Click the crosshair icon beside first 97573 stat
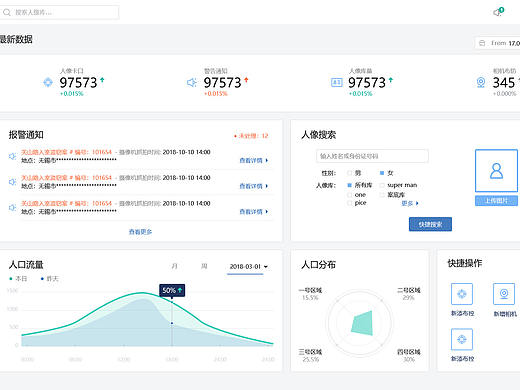520x390 pixels. click(48, 82)
